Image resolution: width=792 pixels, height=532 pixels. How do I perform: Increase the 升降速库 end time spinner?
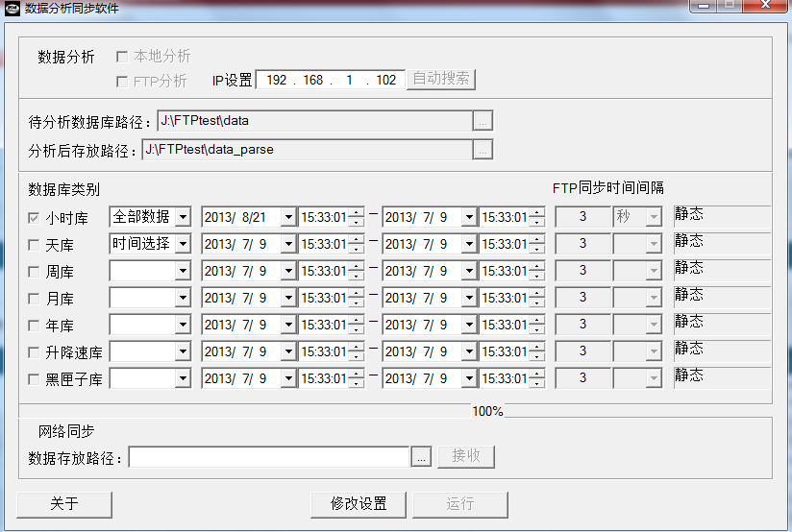(537, 347)
